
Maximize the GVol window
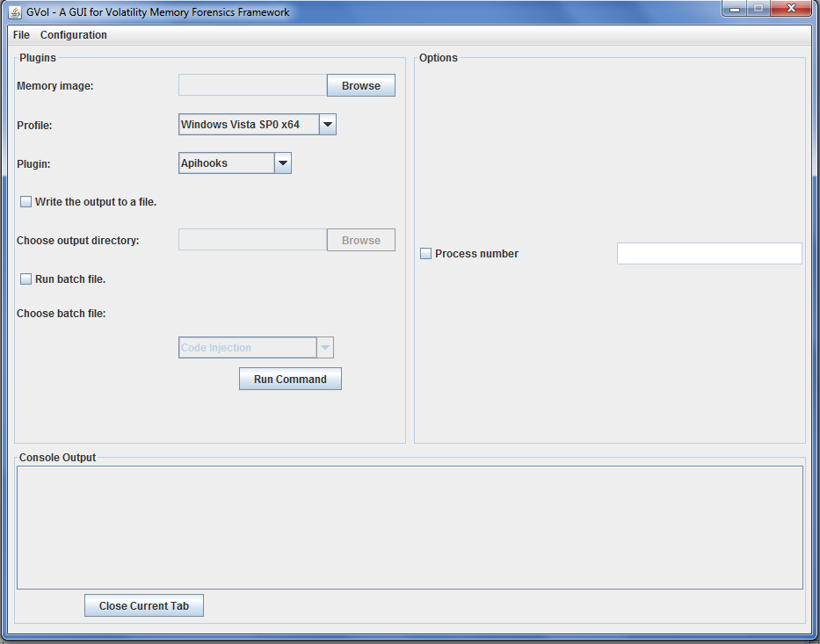click(x=758, y=9)
